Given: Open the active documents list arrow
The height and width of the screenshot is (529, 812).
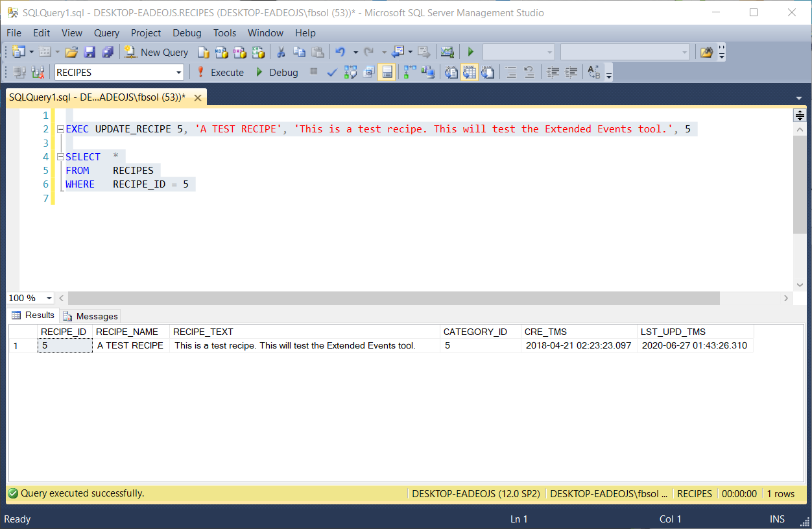Looking at the screenshot, I should [798, 98].
